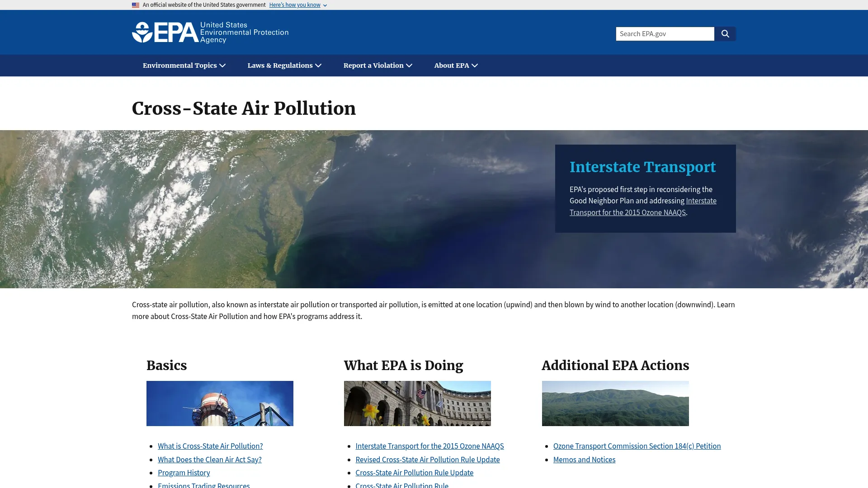
Task: Open 'What is Cross-State Air Pollution?' link
Action: (x=210, y=446)
